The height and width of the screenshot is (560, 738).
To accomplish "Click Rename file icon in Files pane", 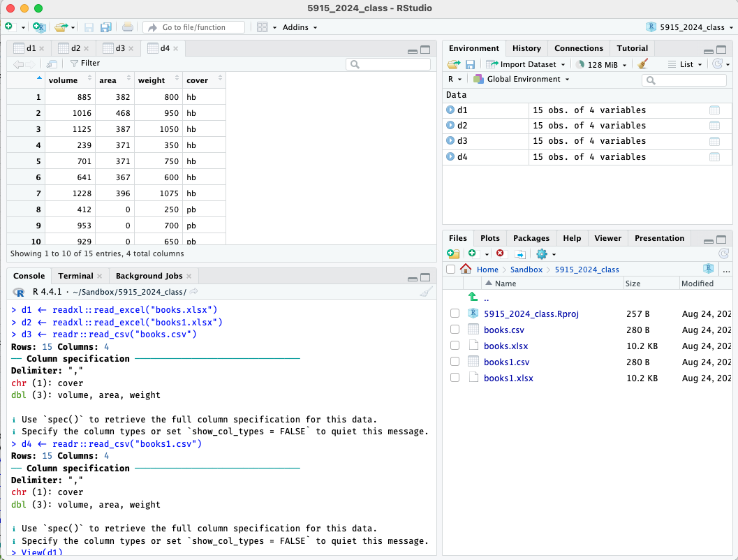I will pos(519,254).
